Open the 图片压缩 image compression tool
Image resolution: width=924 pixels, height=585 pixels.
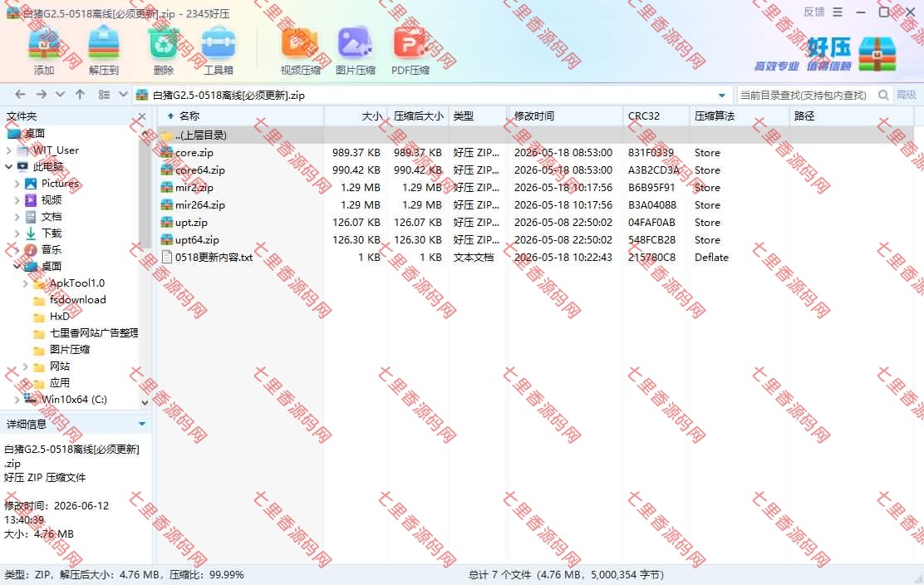(356, 52)
